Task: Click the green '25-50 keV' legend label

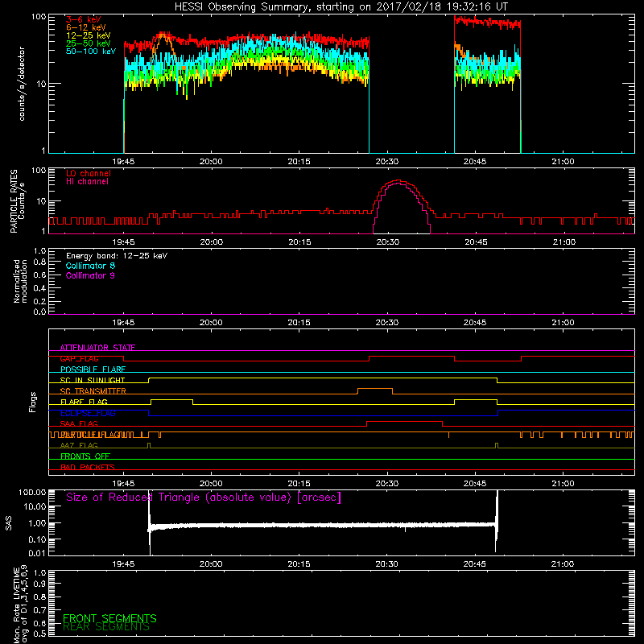Action: click(89, 43)
